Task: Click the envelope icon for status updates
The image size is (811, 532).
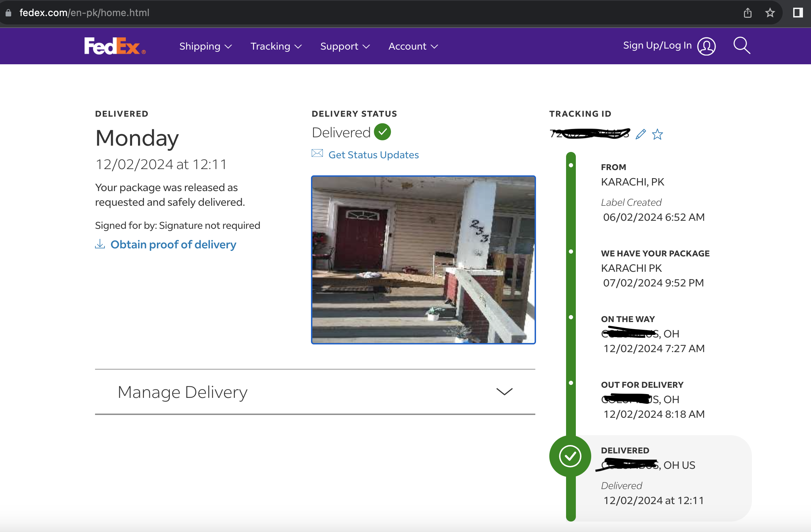Action: pos(317,153)
